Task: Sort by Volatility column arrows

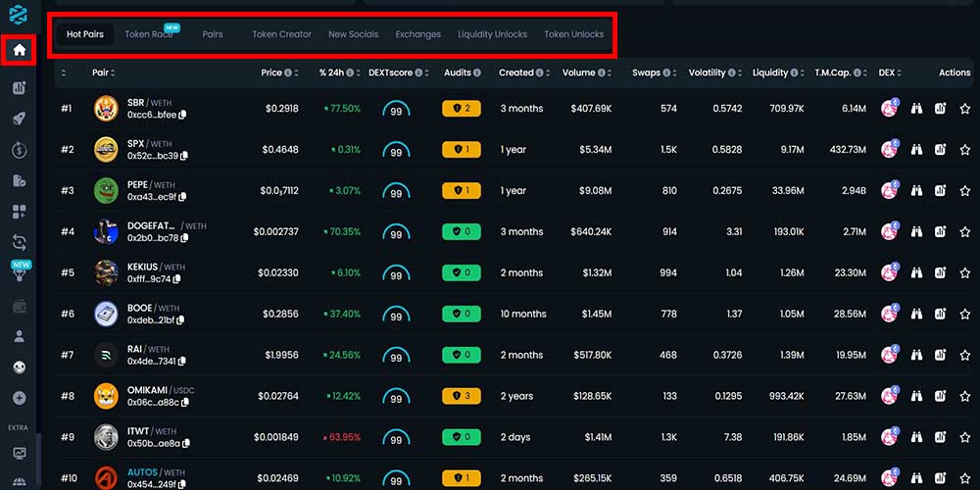Action: click(740, 73)
